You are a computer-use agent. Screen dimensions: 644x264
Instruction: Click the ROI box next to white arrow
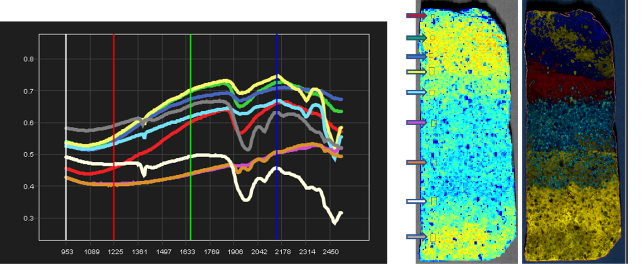[434, 201]
